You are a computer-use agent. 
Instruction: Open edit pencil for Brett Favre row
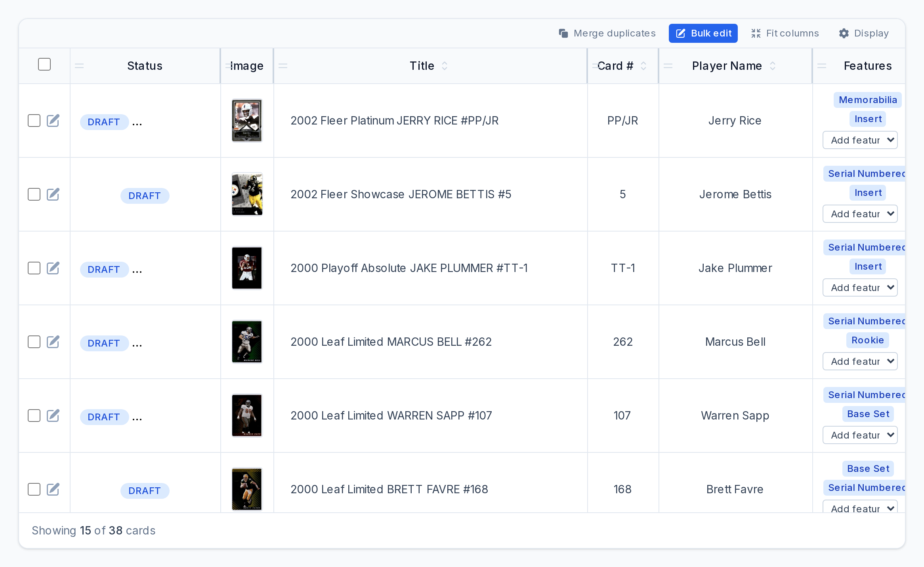click(x=53, y=489)
